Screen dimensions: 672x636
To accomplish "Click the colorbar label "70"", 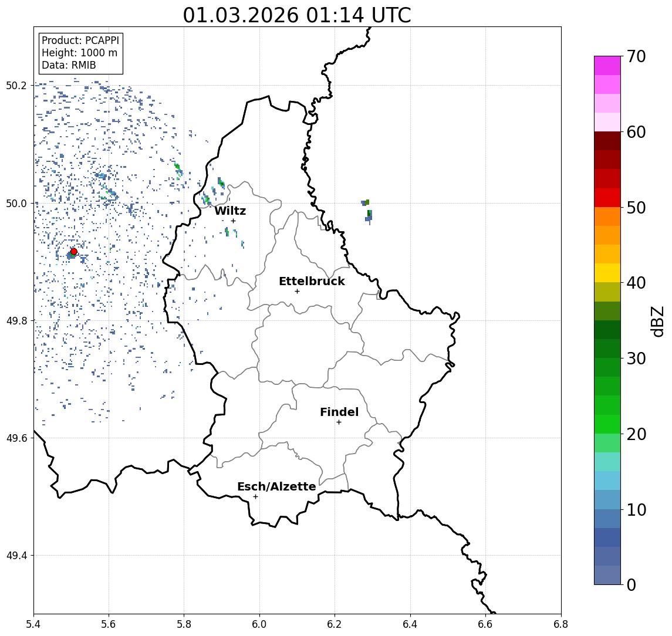I will (636, 56).
